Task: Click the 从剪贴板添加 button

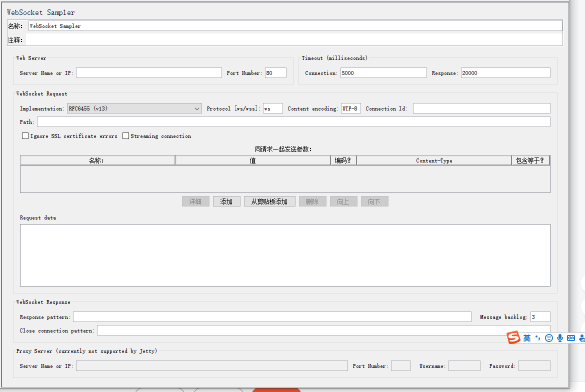Action: point(269,201)
